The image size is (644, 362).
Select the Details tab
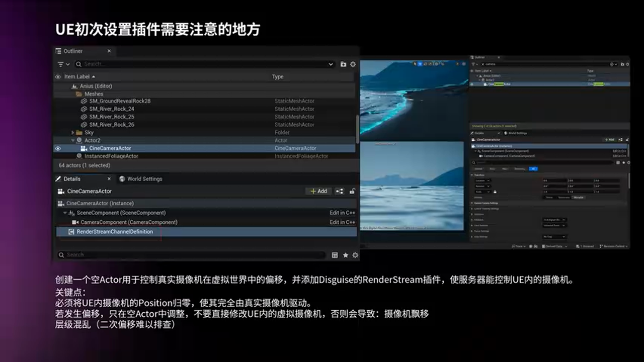point(72,179)
